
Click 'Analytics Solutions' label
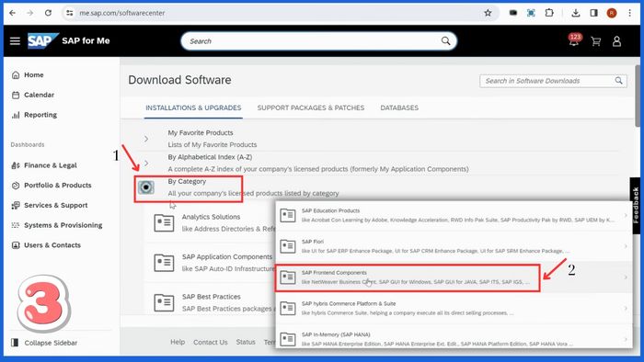click(x=211, y=217)
